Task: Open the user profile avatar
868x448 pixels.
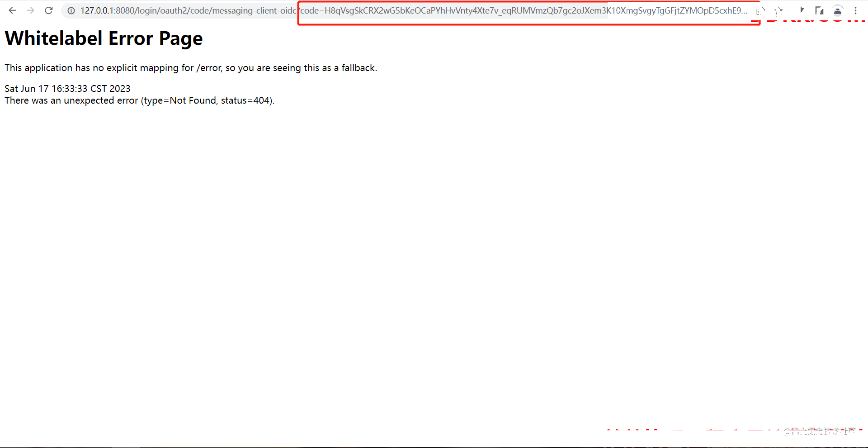Action: 837,10
